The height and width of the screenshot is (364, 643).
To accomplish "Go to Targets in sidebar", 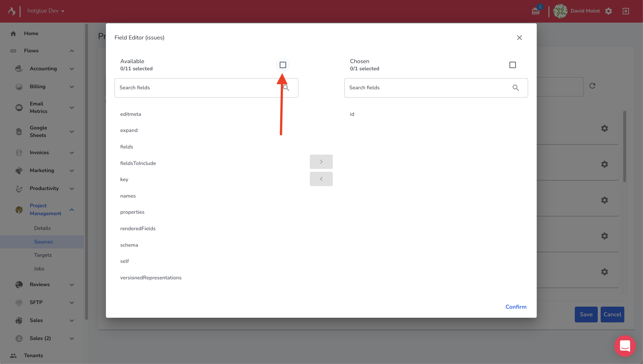I will coord(43,255).
